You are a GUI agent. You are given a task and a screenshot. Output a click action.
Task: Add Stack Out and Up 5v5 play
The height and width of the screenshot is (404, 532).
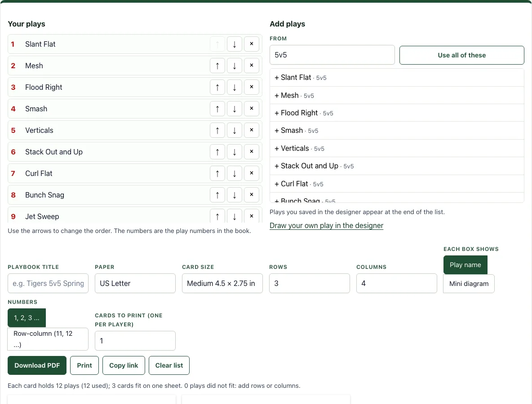coord(397,166)
